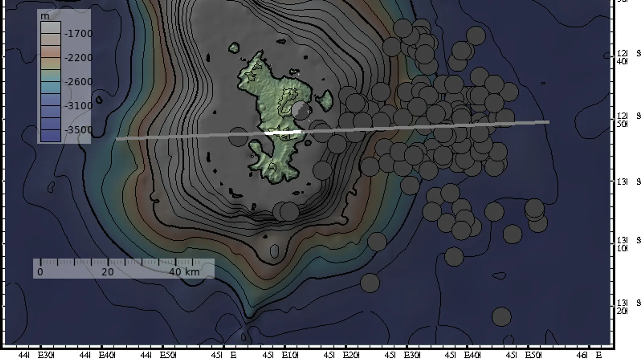The image size is (644, 362).
Task: Select the -2600 legend value
Action: (x=78, y=82)
